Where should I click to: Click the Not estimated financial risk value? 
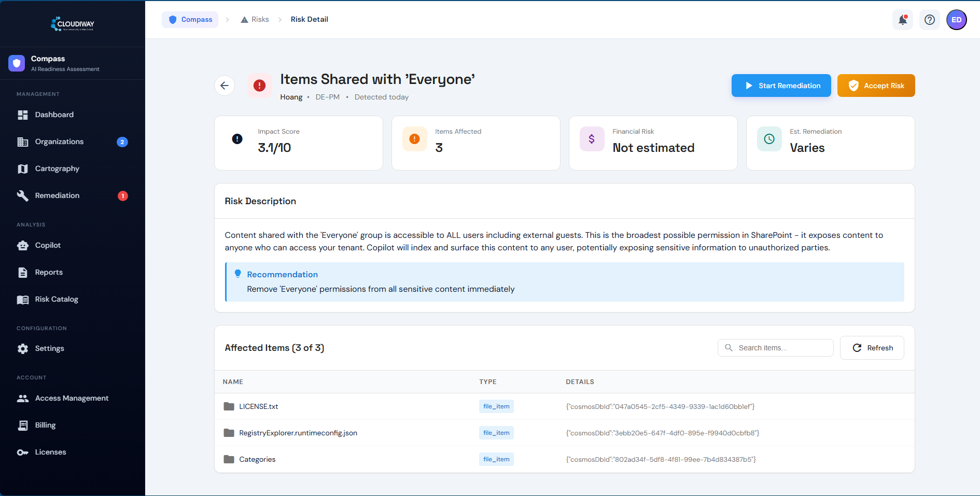(653, 148)
